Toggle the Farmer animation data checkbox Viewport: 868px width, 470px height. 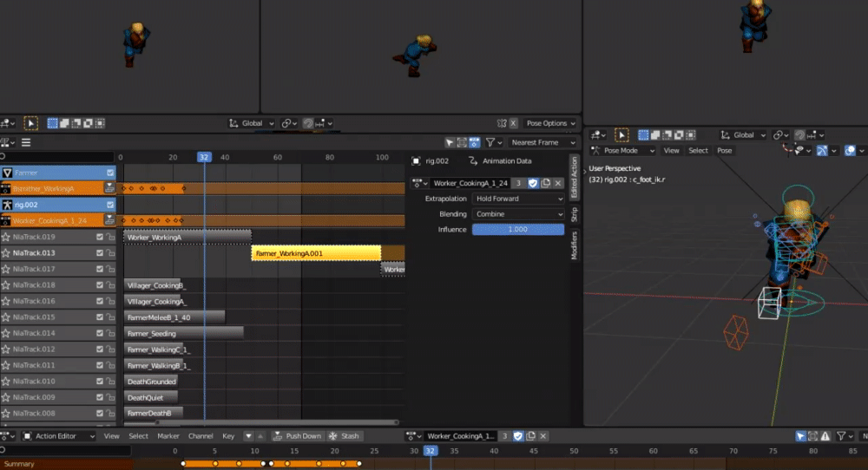click(x=110, y=173)
